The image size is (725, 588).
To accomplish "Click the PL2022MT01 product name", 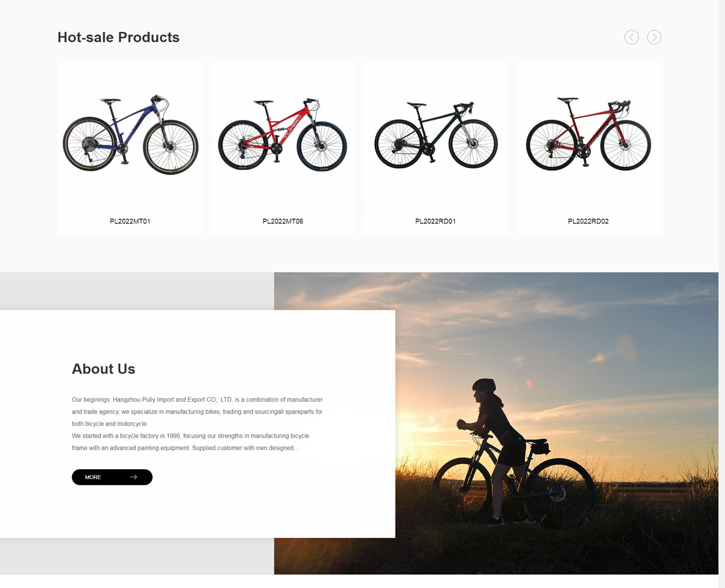I will pyautogui.click(x=130, y=221).
